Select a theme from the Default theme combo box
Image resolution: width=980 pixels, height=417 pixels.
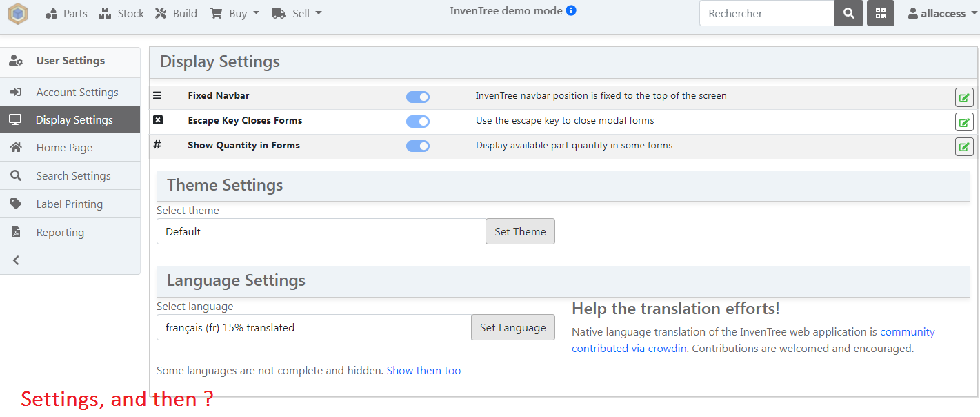tap(321, 231)
